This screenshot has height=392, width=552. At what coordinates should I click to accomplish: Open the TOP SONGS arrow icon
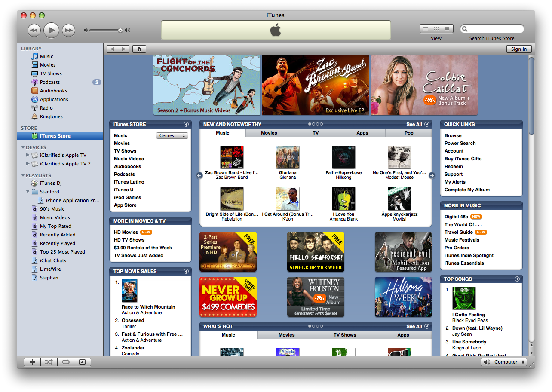point(517,279)
